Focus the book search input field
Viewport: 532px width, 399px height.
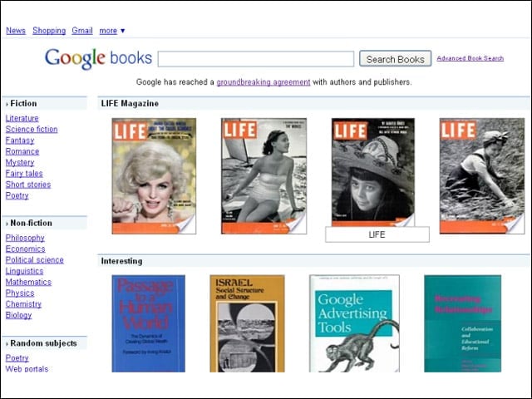coord(256,59)
